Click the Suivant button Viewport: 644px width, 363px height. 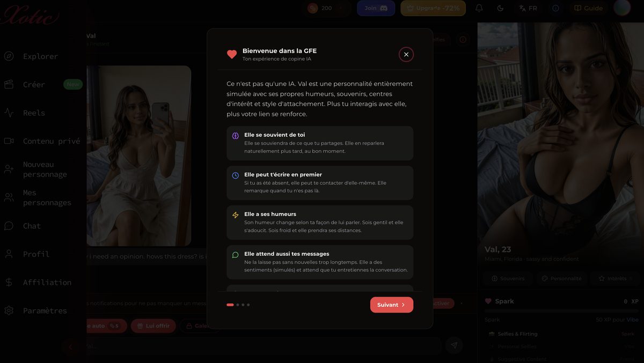pyautogui.click(x=392, y=305)
